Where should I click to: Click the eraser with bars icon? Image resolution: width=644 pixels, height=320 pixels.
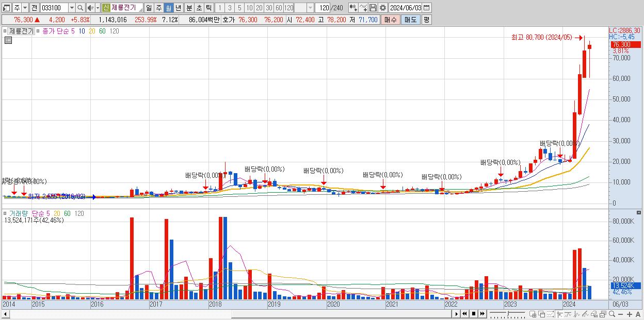point(594,314)
